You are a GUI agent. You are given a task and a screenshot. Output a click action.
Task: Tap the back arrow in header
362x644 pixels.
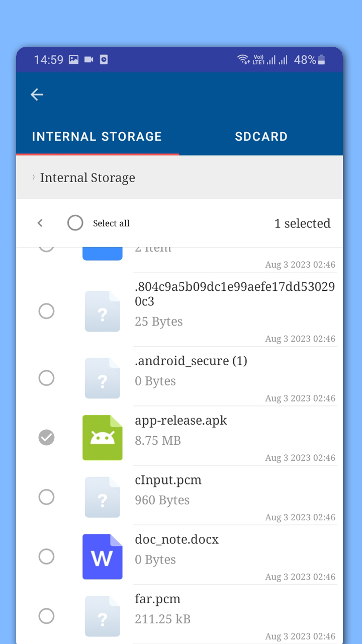[x=37, y=95]
